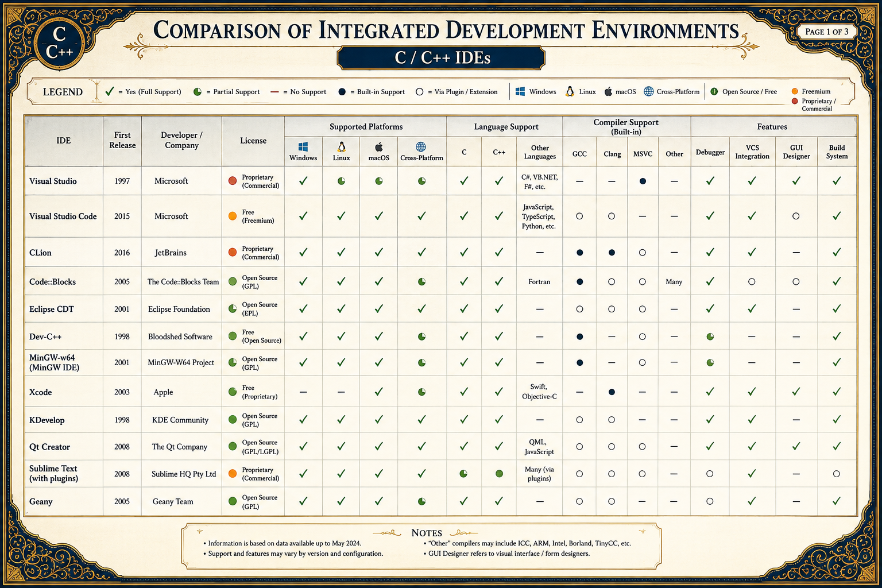The image size is (882, 588).
Task: Click the globe icon above Cross-Platform column header
Action: (x=421, y=146)
